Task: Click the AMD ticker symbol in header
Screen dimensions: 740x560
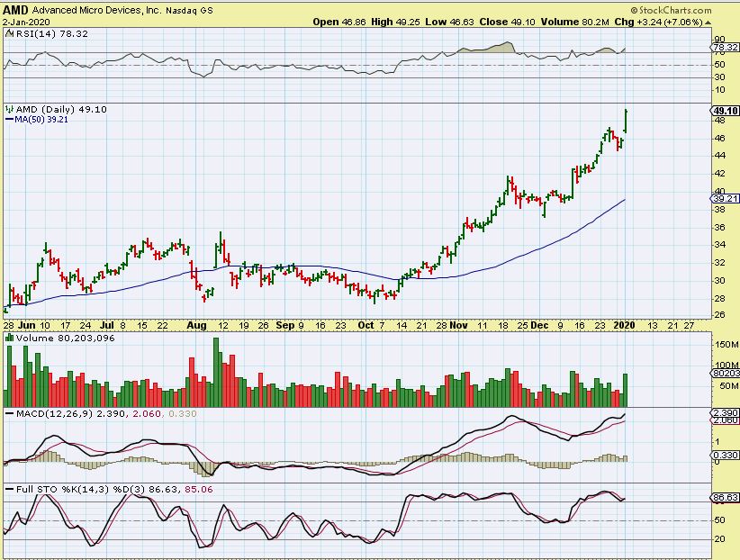Action: [15, 10]
